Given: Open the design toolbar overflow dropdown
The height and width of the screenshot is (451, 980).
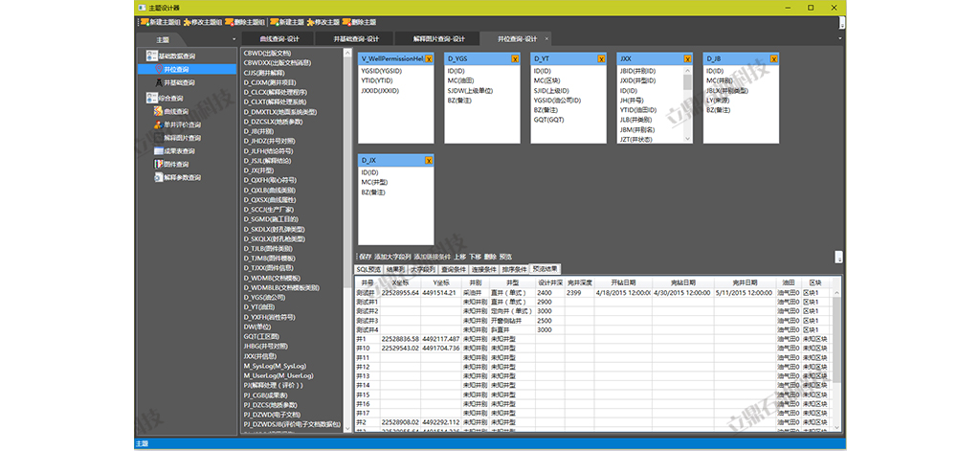Looking at the screenshot, I should pos(838,257).
